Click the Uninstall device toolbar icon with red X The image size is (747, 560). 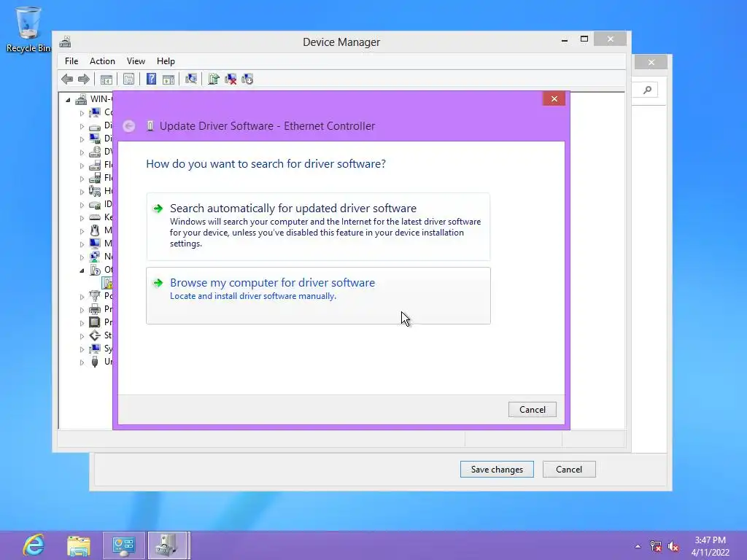(x=231, y=79)
